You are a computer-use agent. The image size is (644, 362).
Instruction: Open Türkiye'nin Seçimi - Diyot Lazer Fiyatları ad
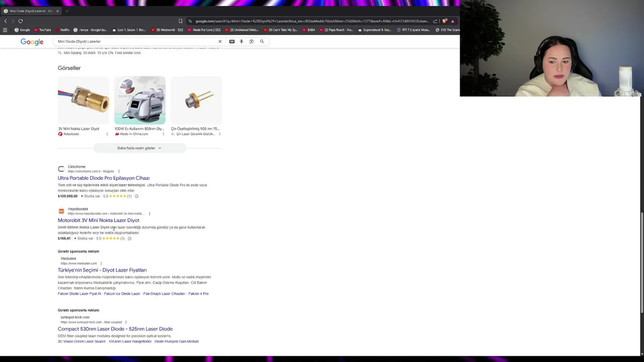102,270
